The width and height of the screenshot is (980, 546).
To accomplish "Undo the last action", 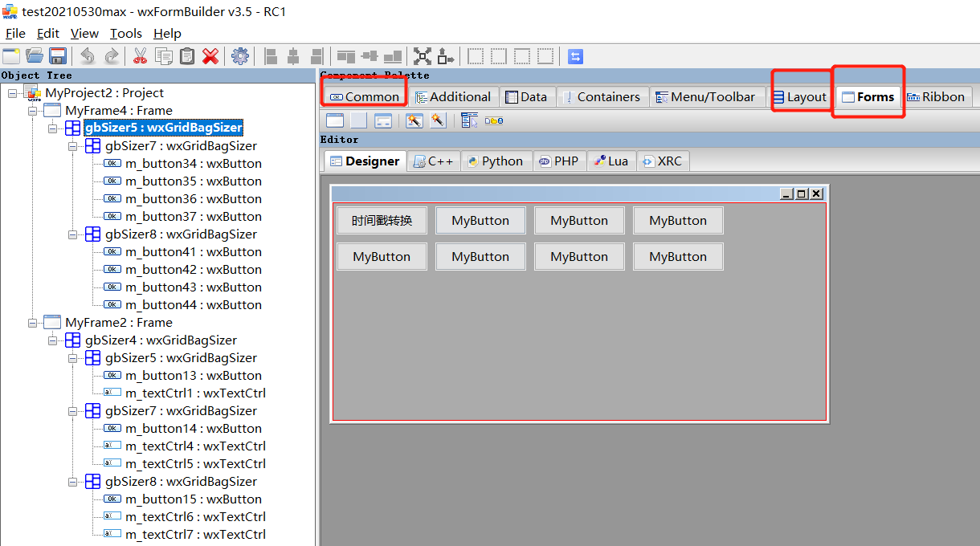I will 88,56.
